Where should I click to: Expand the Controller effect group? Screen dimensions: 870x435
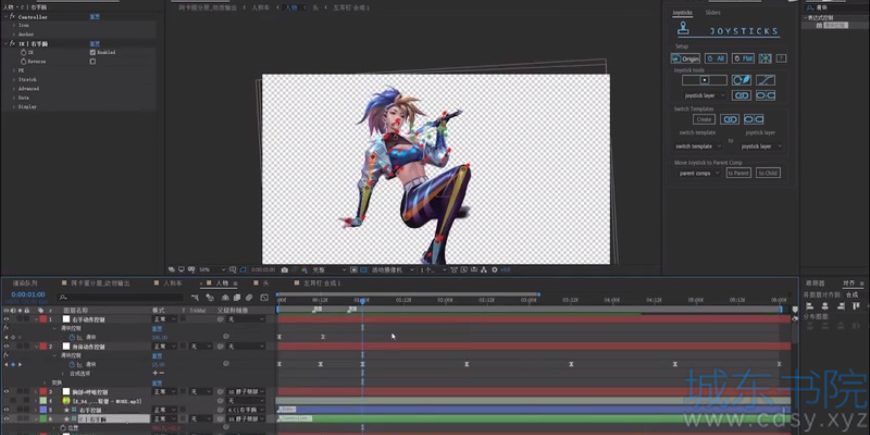pos(6,17)
